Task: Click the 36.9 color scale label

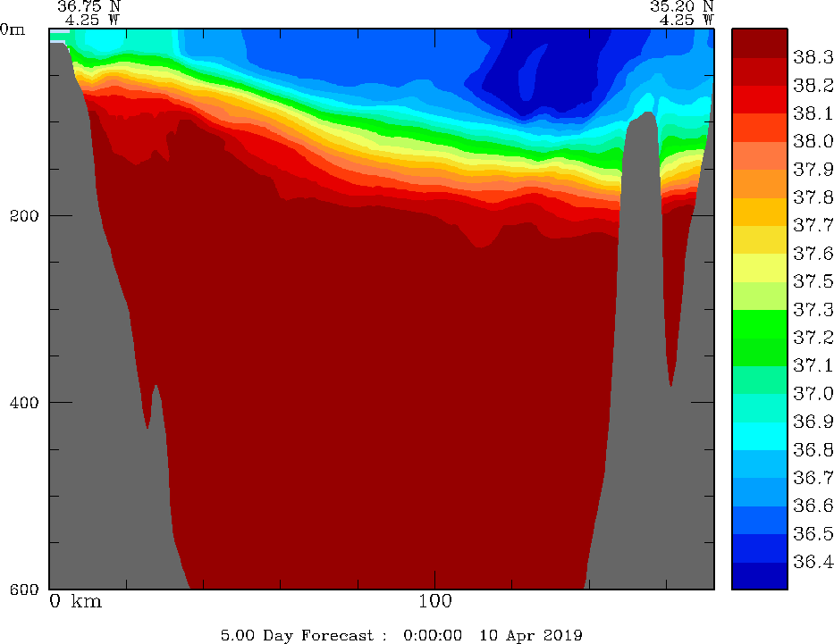Action: tap(813, 422)
